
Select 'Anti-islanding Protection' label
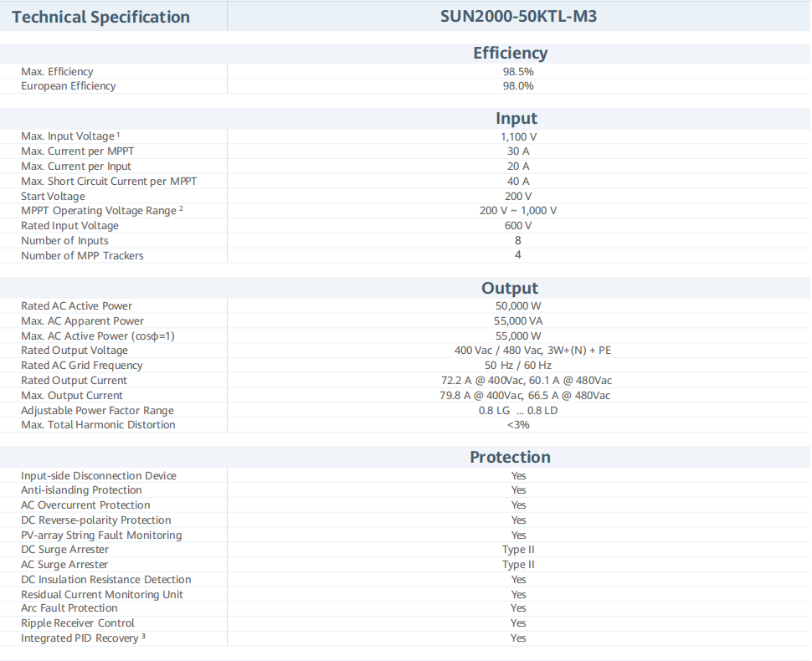pos(81,490)
